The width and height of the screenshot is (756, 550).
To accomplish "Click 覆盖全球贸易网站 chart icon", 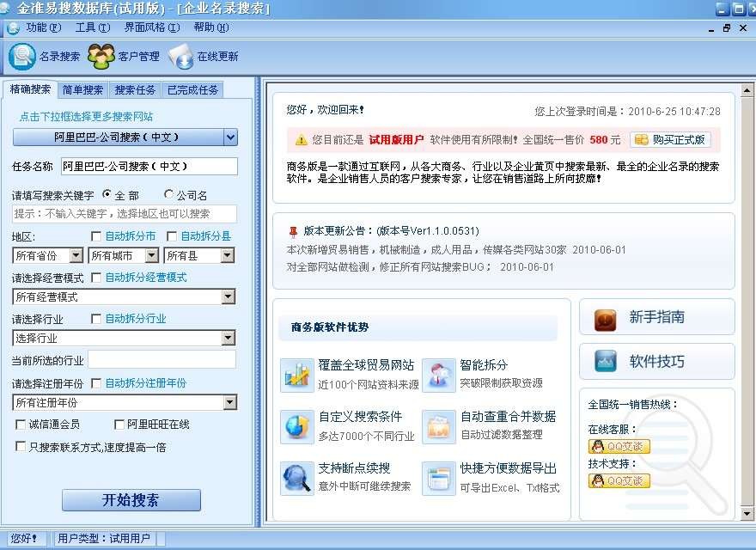I will 297,375.
